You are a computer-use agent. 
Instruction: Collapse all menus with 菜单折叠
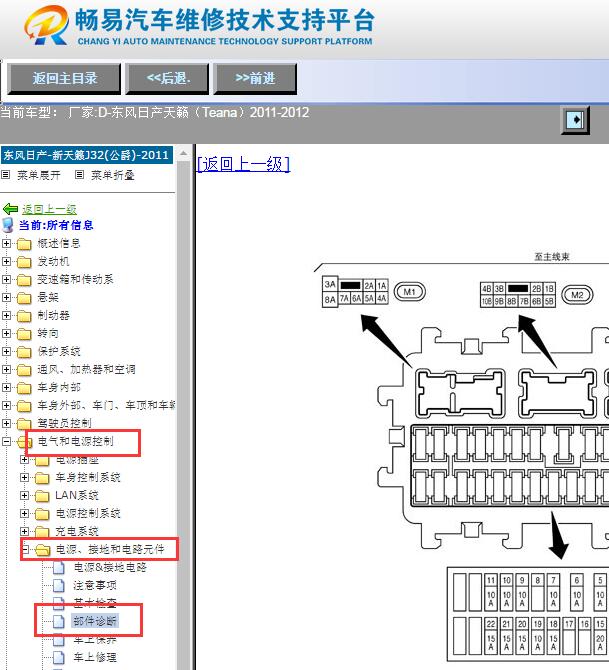[x=113, y=175]
